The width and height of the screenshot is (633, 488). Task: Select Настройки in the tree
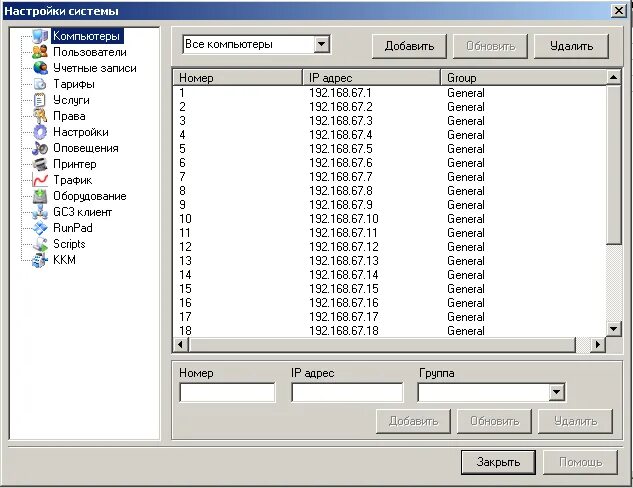[x=81, y=132]
